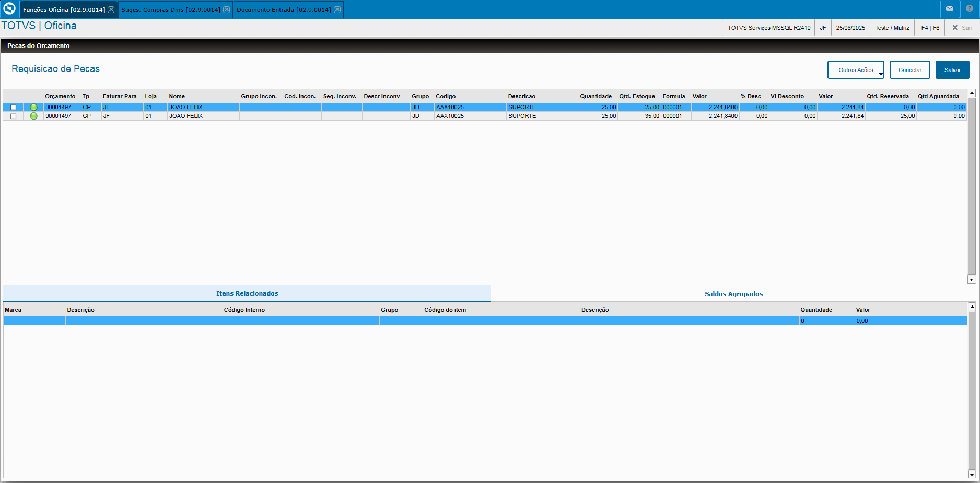980x483 pixels.
Task: Click the TOTVS logo icon
Action: pos(9,9)
